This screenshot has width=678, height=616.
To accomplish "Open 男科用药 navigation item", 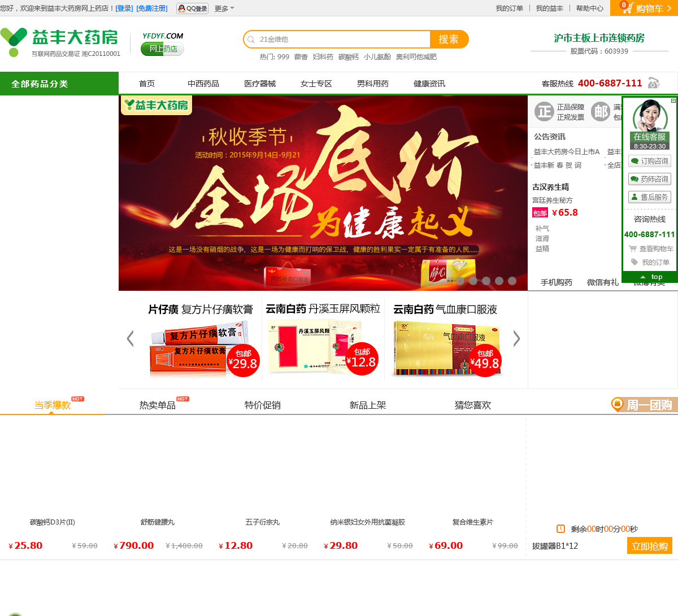I will 373,84.
